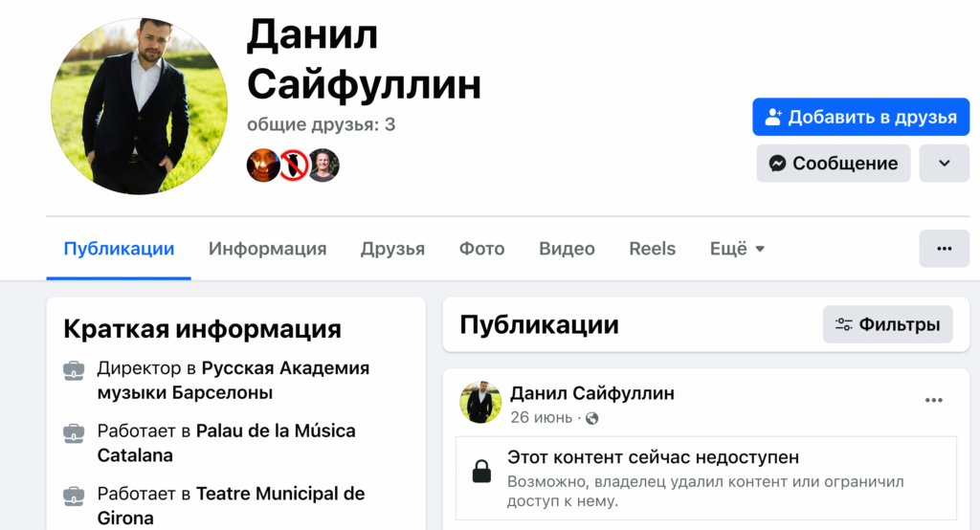Viewport: 980px width, 530px height.
Task: Open the Фото tab
Action: pyautogui.click(x=482, y=249)
